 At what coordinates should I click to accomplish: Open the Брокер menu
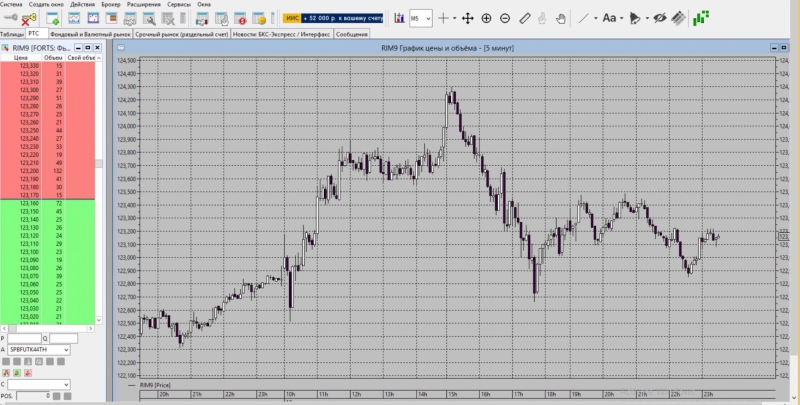coord(111,4)
